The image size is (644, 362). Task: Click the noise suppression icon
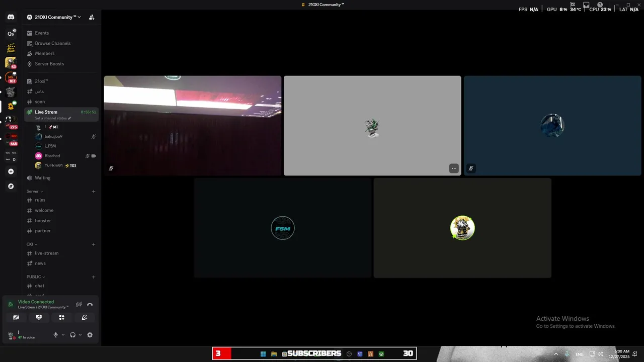click(x=79, y=304)
